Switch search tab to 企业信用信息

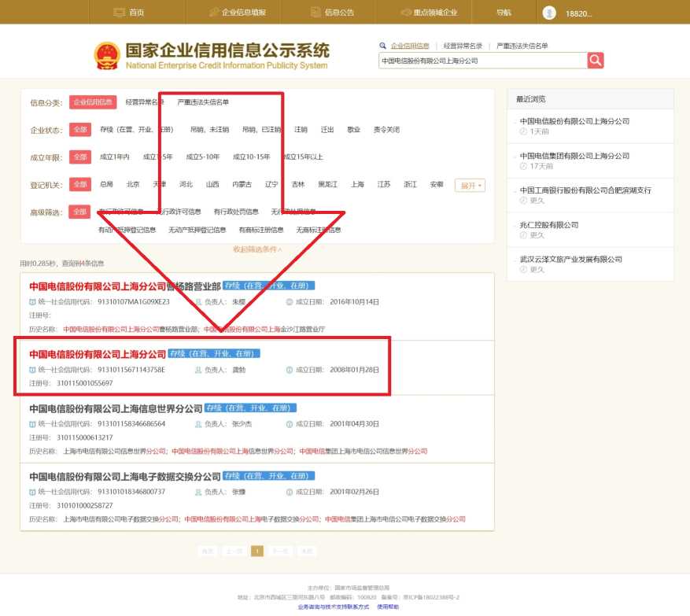click(410, 46)
